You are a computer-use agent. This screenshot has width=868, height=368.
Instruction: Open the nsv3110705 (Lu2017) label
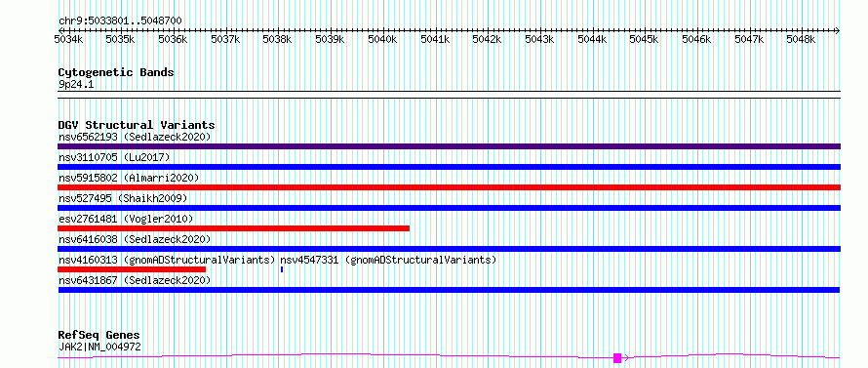pos(114,157)
